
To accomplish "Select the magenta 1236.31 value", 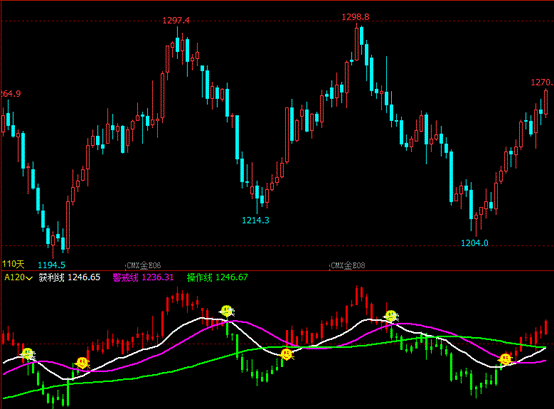I will click(158, 278).
